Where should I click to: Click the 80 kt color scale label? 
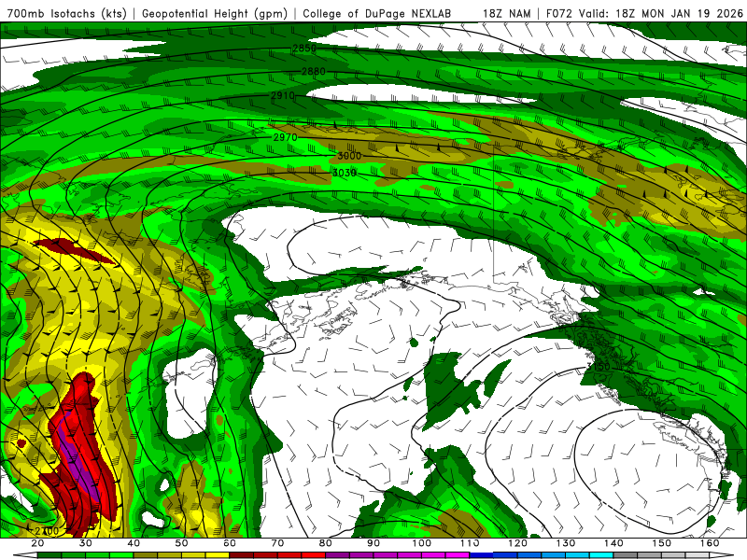coord(326,543)
